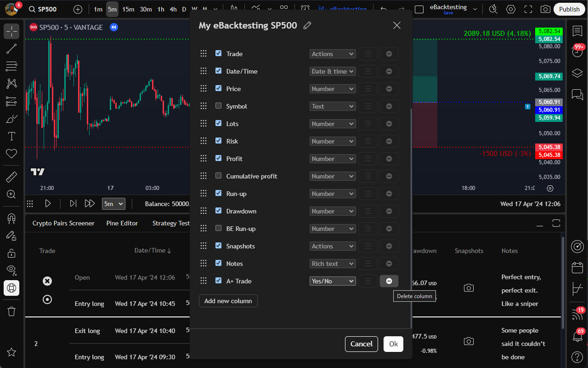
Task: Open the Trade row type dropdown
Action: [x=333, y=54]
